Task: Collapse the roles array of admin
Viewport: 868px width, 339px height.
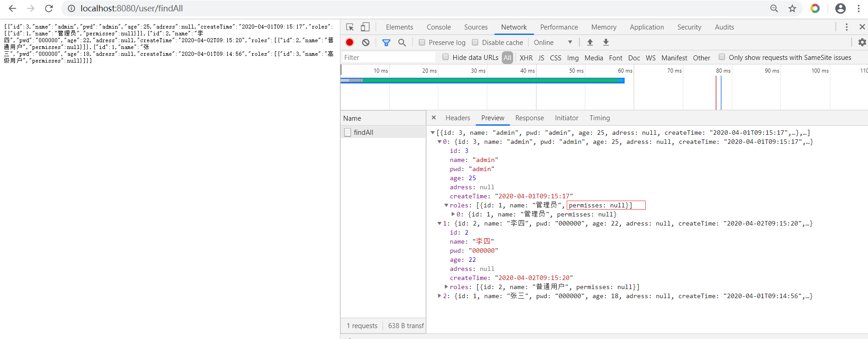Action: pyautogui.click(x=446, y=205)
